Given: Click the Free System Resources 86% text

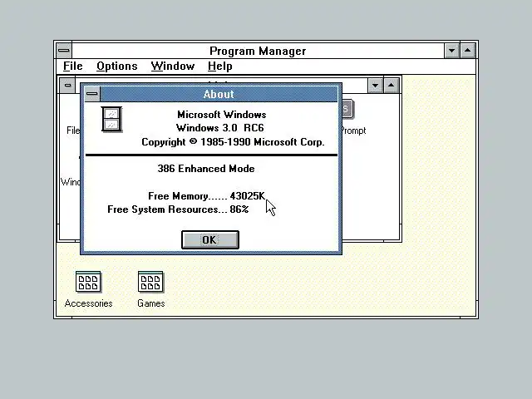Looking at the screenshot, I should pyautogui.click(x=178, y=209).
